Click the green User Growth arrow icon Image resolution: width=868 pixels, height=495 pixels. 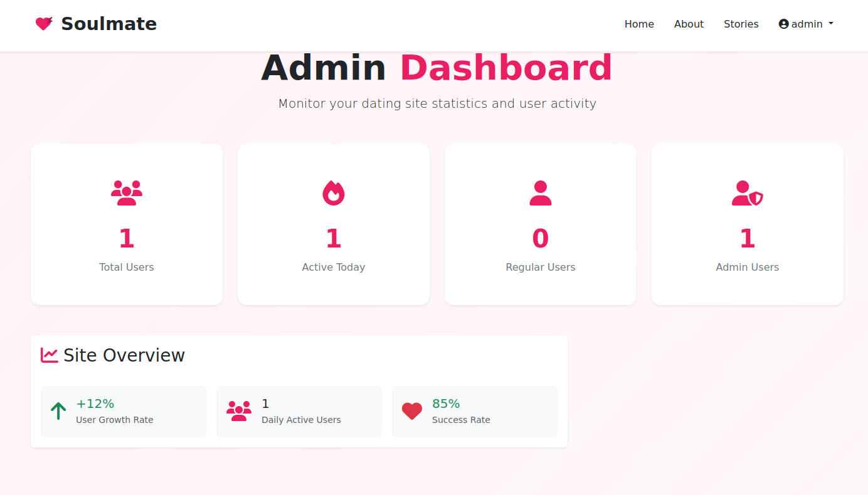point(58,411)
